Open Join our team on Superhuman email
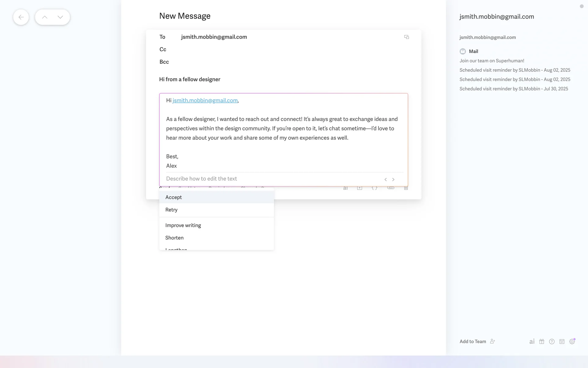 coord(492,61)
